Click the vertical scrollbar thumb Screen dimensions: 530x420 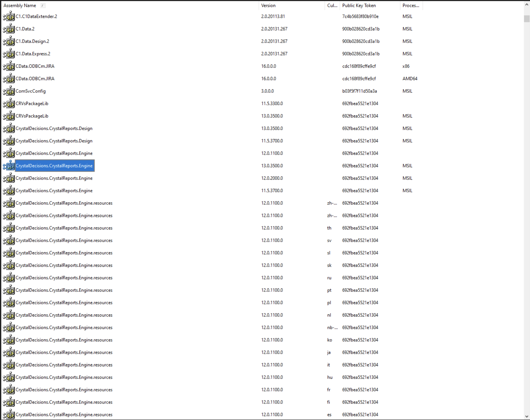coord(527,19)
